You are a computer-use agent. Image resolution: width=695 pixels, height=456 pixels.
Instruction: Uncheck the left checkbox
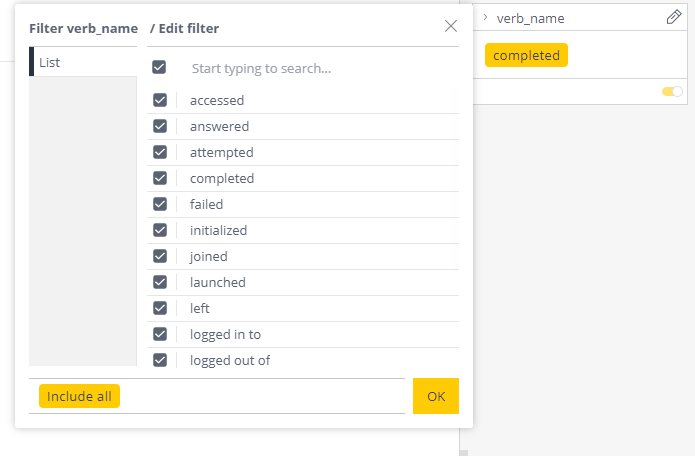(x=160, y=308)
